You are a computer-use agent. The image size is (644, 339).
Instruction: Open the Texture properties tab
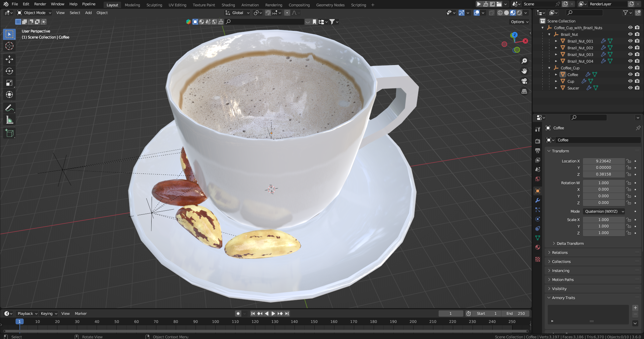538,259
